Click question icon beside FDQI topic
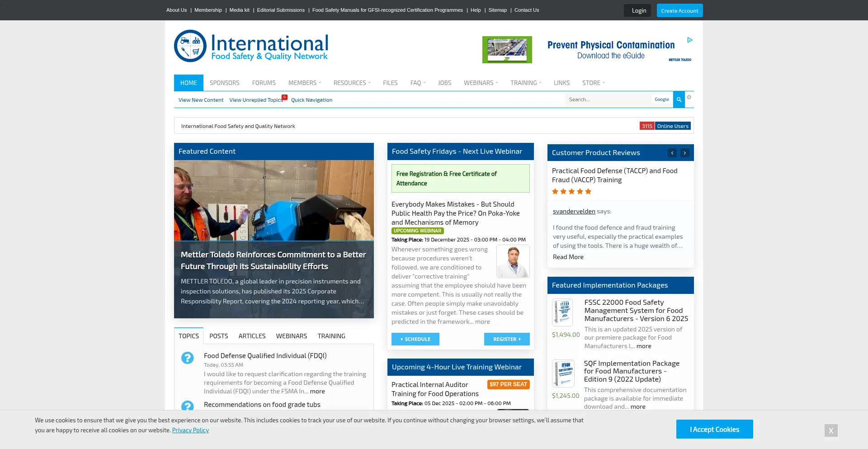Viewport: 868px width, 449px height. click(x=188, y=358)
